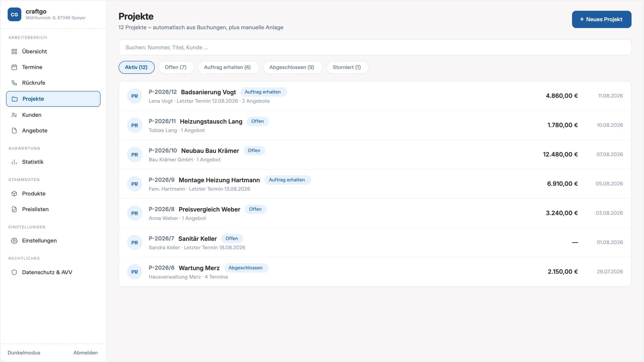Filter by Offen (7)
This screenshot has width=644, height=362.
176,67
